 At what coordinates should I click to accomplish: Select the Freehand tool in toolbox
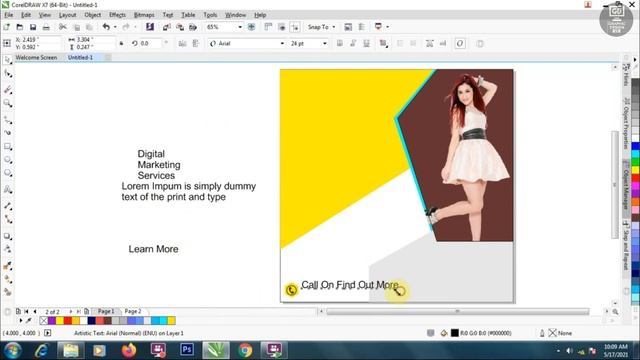coord(7,120)
